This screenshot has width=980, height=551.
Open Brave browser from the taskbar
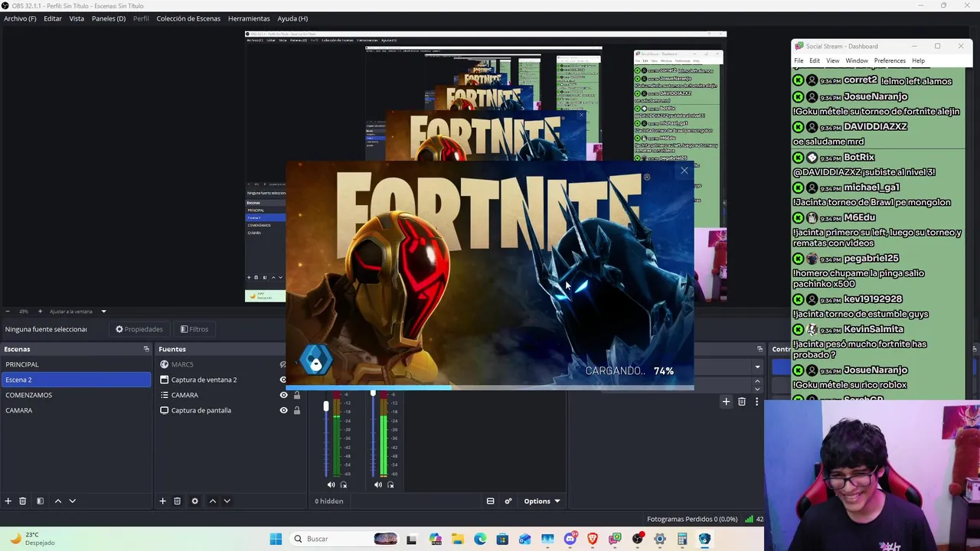point(593,539)
